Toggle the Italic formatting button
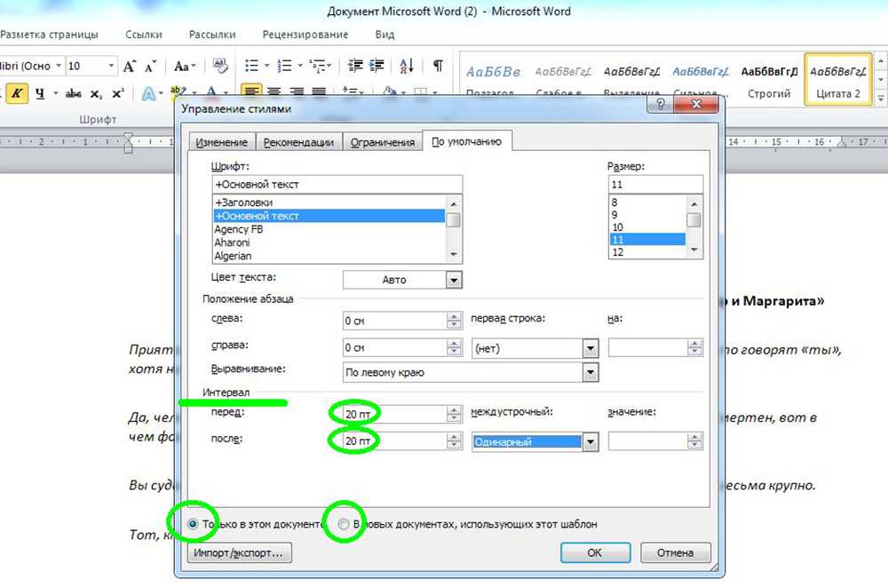 click(x=18, y=93)
